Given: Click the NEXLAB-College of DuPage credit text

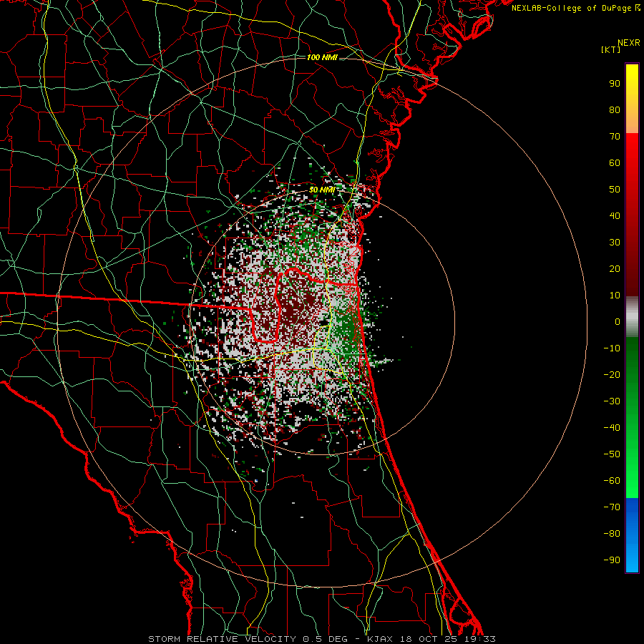Looking at the screenshot, I should [x=576, y=8].
